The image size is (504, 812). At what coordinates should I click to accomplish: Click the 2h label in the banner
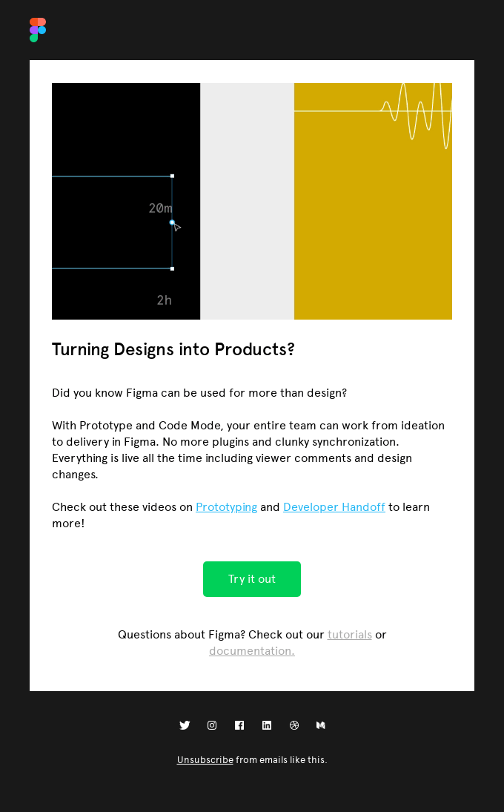tap(164, 300)
